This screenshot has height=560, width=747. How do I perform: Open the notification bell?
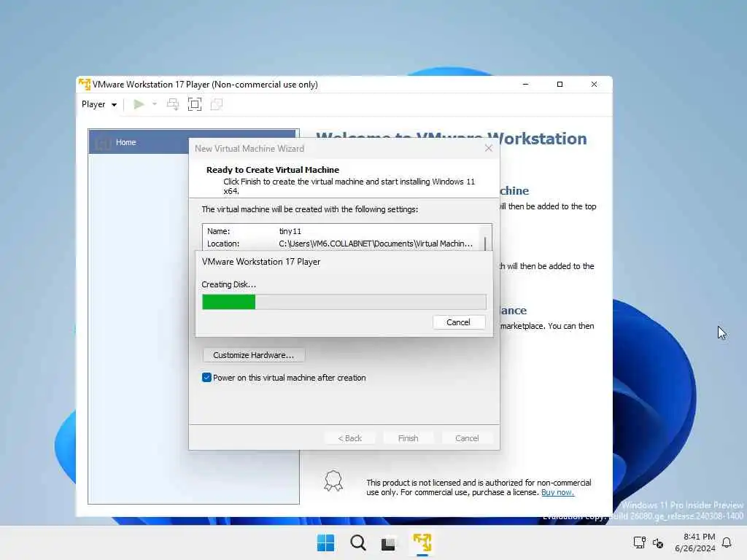727,542
